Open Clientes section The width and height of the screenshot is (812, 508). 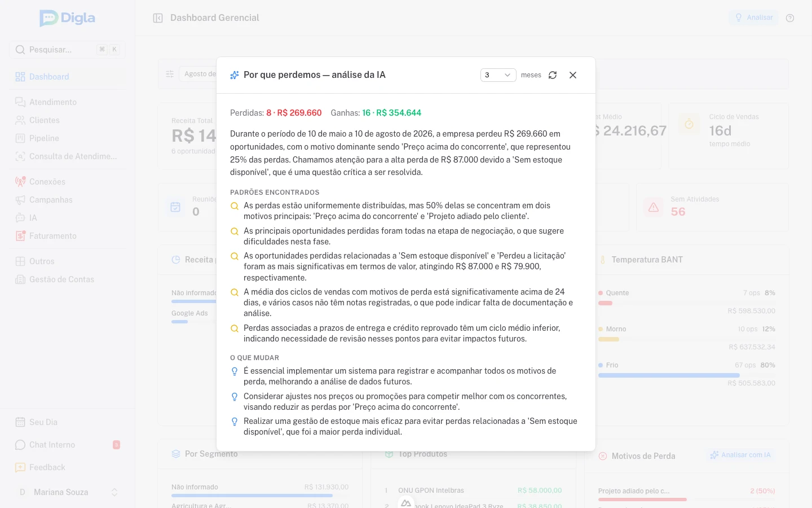coord(68,120)
